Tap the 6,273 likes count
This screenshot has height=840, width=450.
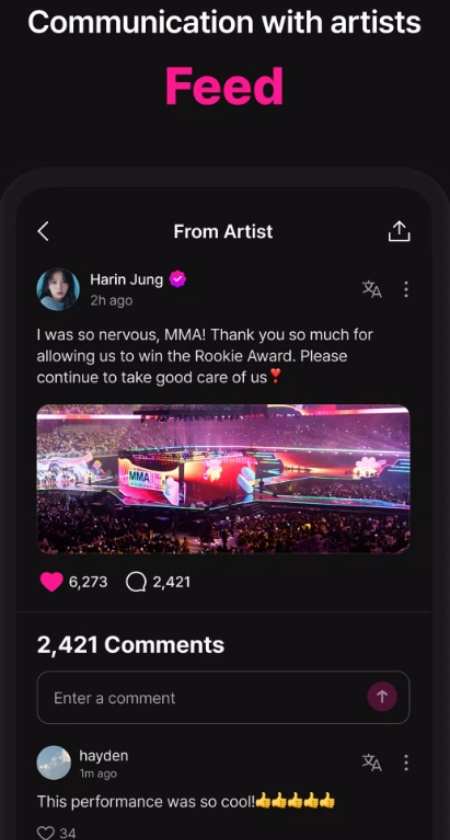click(x=88, y=582)
